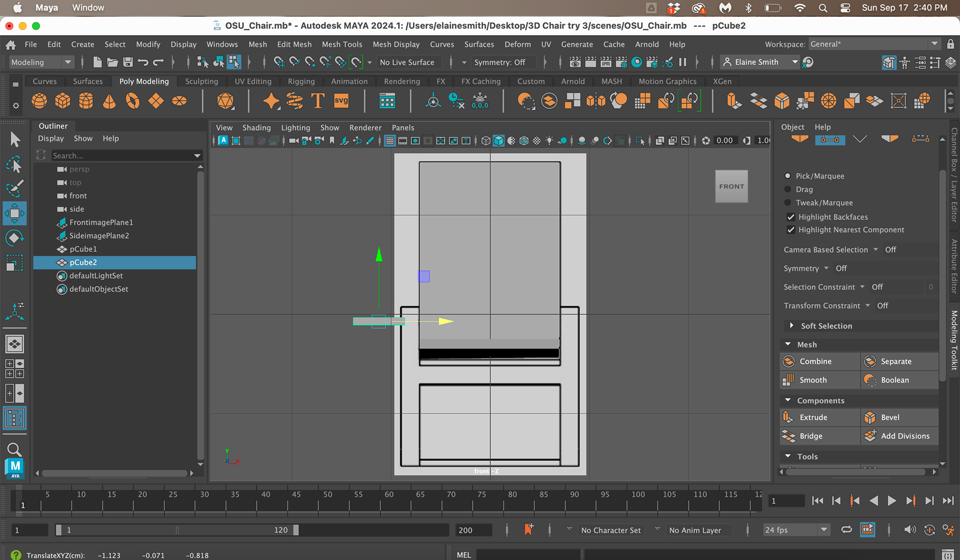The width and height of the screenshot is (960, 560).
Task: Open the Outliner Display menu
Action: [51, 138]
